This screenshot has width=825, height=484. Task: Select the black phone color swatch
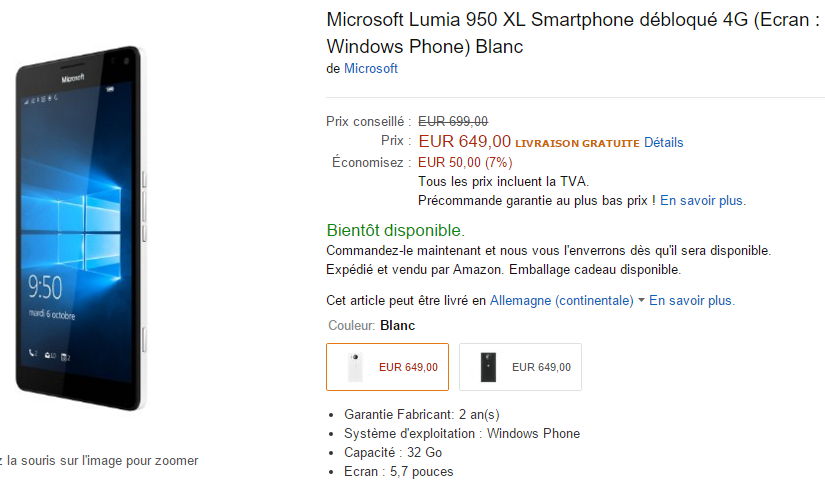(520, 367)
